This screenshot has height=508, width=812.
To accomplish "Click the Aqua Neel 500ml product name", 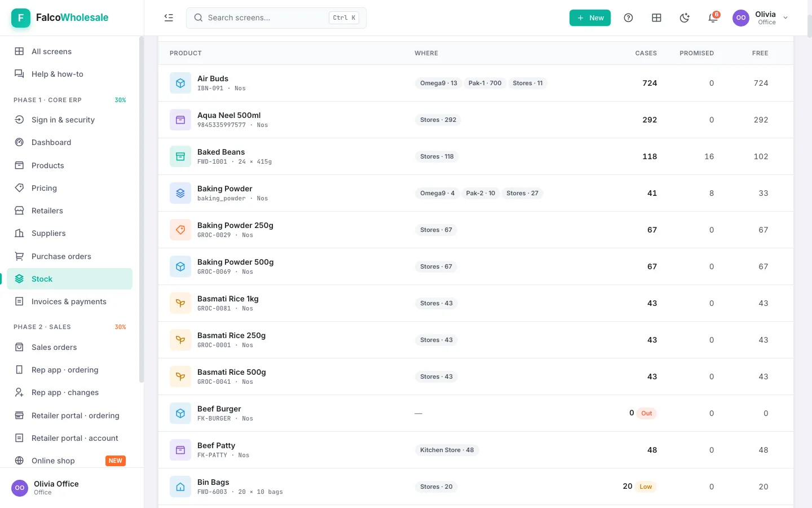I will (x=229, y=115).
